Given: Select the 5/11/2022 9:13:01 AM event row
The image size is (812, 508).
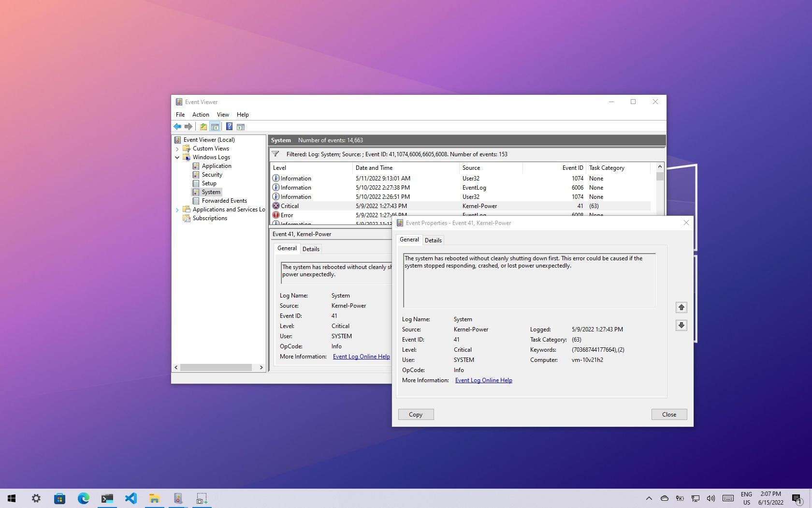Looking at the screenshot, I should click(460, 179).
